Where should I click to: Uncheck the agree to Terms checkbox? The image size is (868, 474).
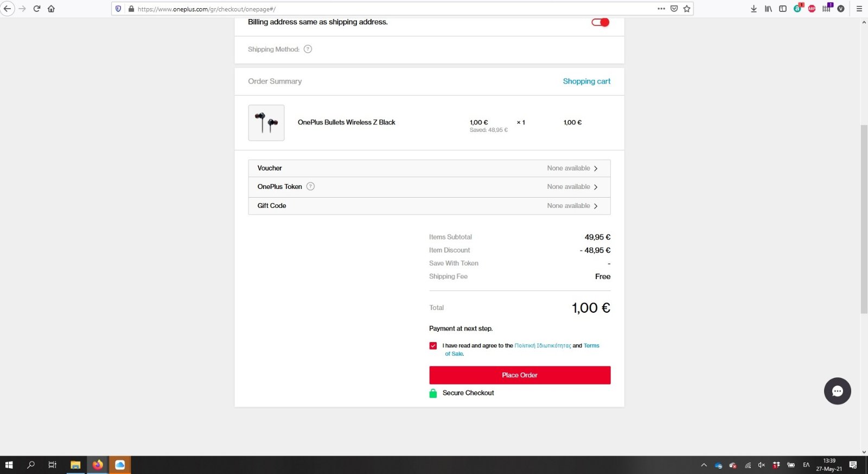(x=433, y=346)
